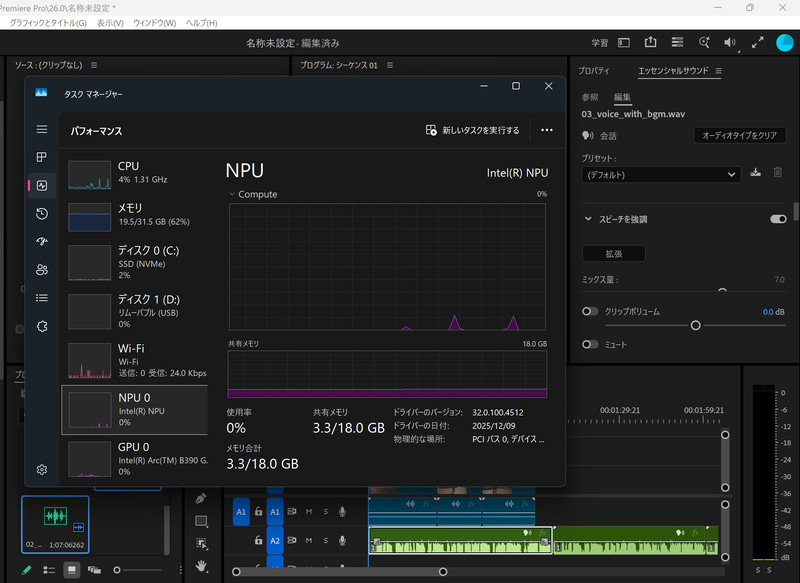Select the highlighted A2 audio clip on timeline
This screenshot has width=800, height=583.
[460, 541]
